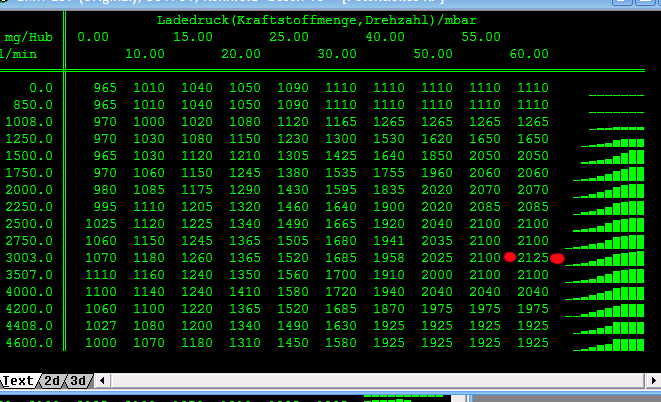Click bar graph preview for row 4600.0
This screenshot has height=402, width=661.
pos(607,343)
